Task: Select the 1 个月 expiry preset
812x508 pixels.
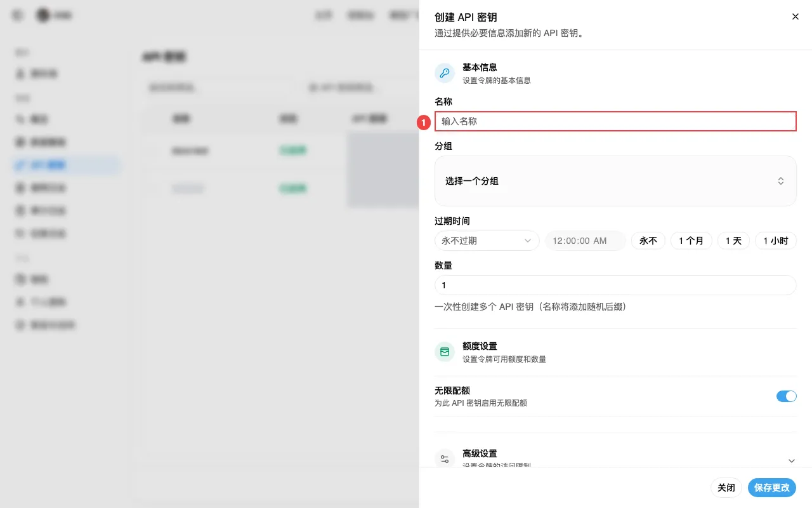Action: [691, 241]
